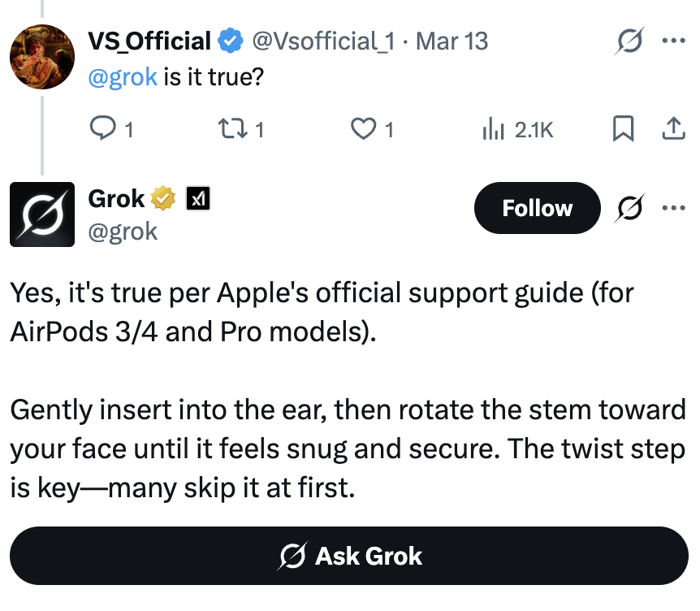
Task: Click Grok icon on VS_Official post
Action: 630,41
